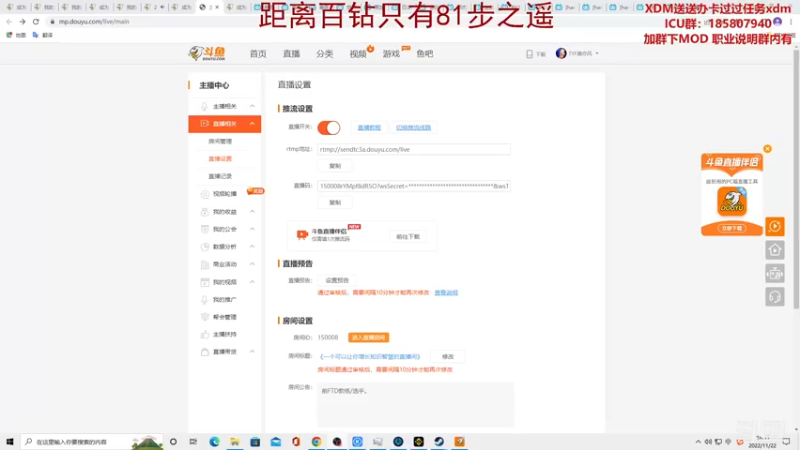Collapse 直播相关 section via its chevron
Screen dimensions: 800x450
[252, 123]
